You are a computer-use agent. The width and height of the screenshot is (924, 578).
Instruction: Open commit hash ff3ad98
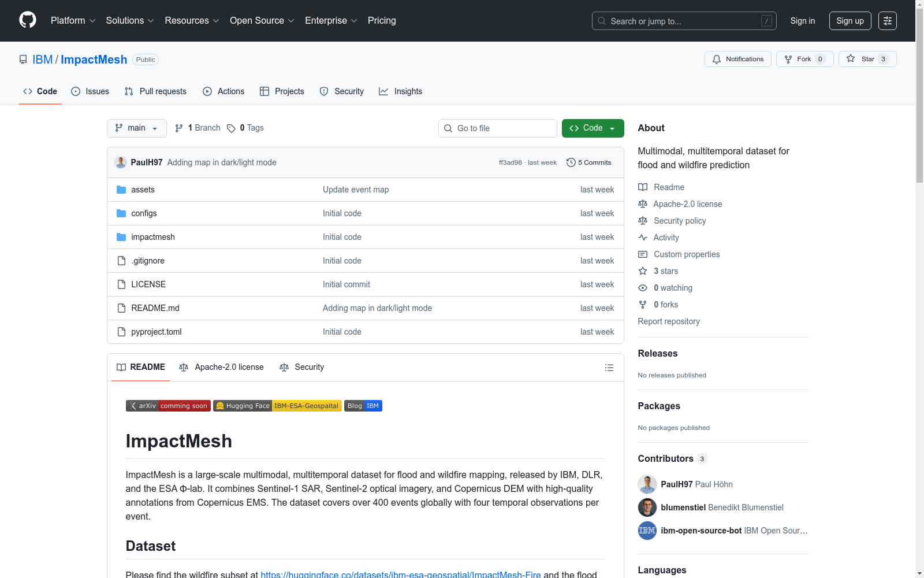point(511,162)
